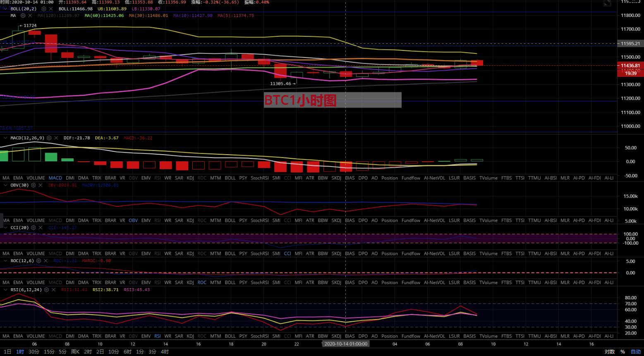The image size is (644, 356).
Task: Toggle auto scale (自动) option
Action: (635, 352)
